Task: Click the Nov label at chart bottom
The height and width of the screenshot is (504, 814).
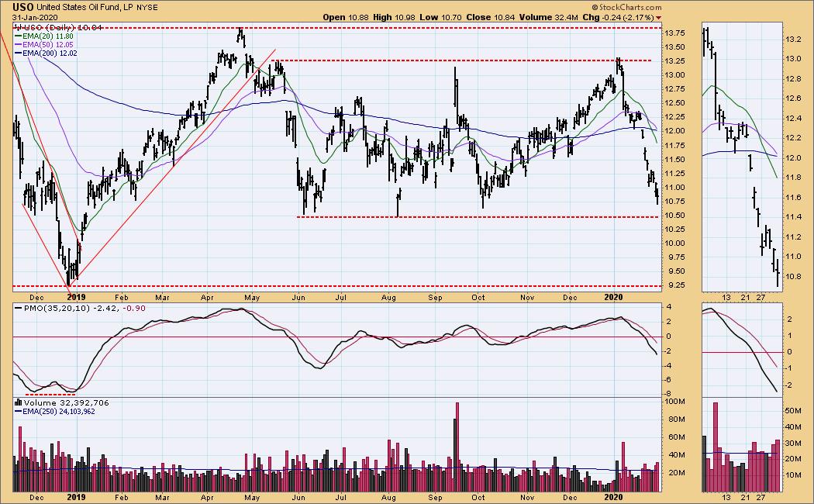Action: pos(527,498)
